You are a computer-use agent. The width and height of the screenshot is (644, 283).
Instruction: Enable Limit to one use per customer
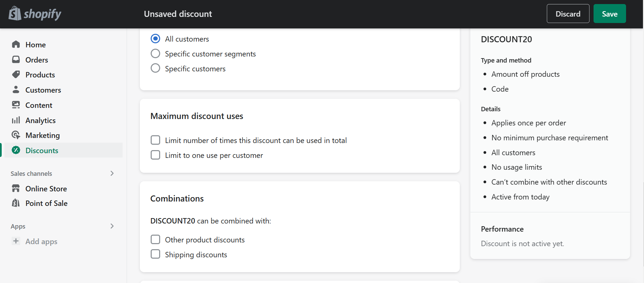[155, 155]
